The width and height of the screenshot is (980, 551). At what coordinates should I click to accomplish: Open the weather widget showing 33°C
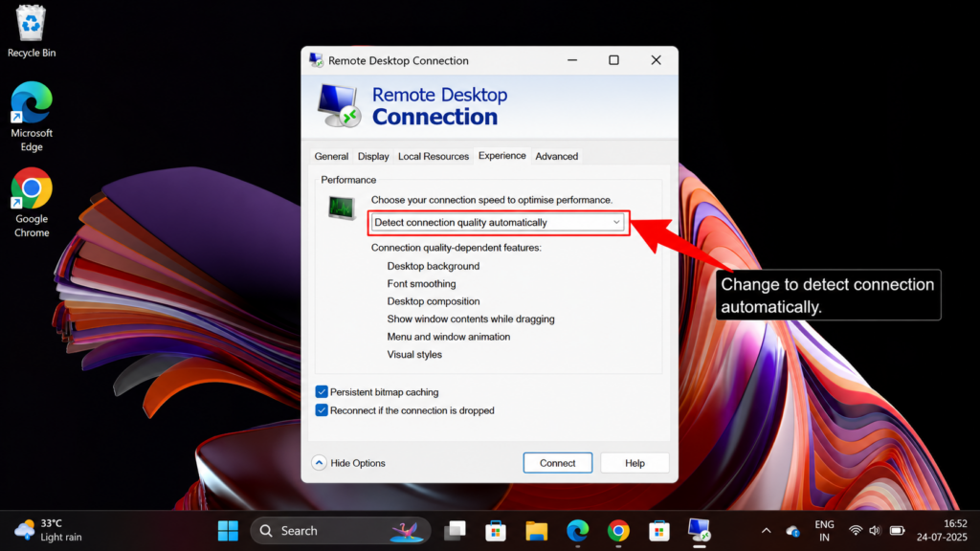(48, 530)
